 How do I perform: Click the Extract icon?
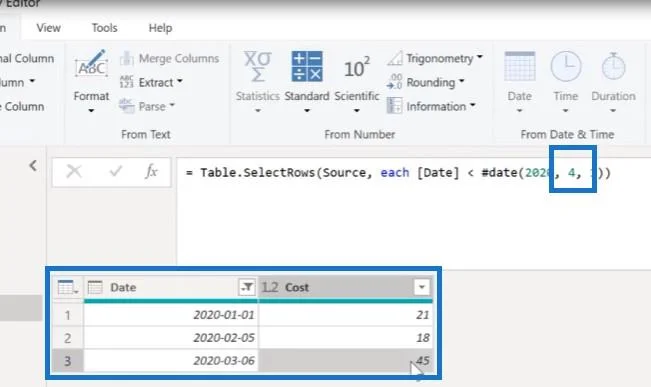[x=127, y=82]
